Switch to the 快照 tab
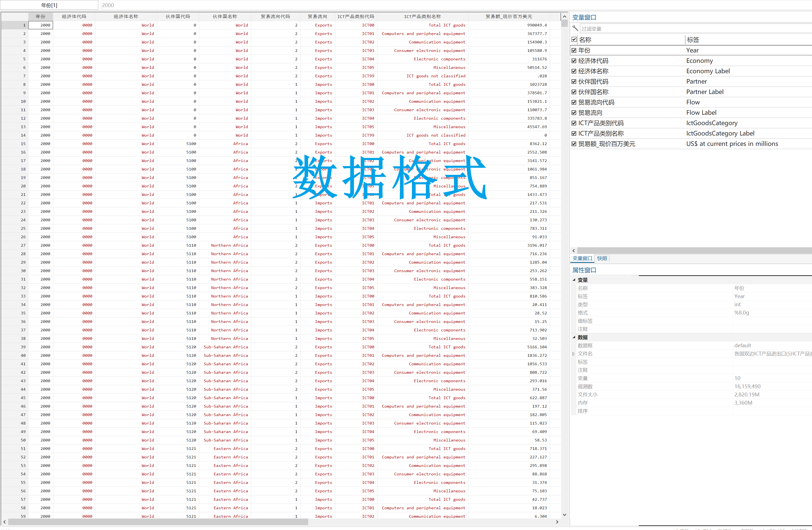The width and height of the screenshot is (812, 530). click(x=602, y=258)
